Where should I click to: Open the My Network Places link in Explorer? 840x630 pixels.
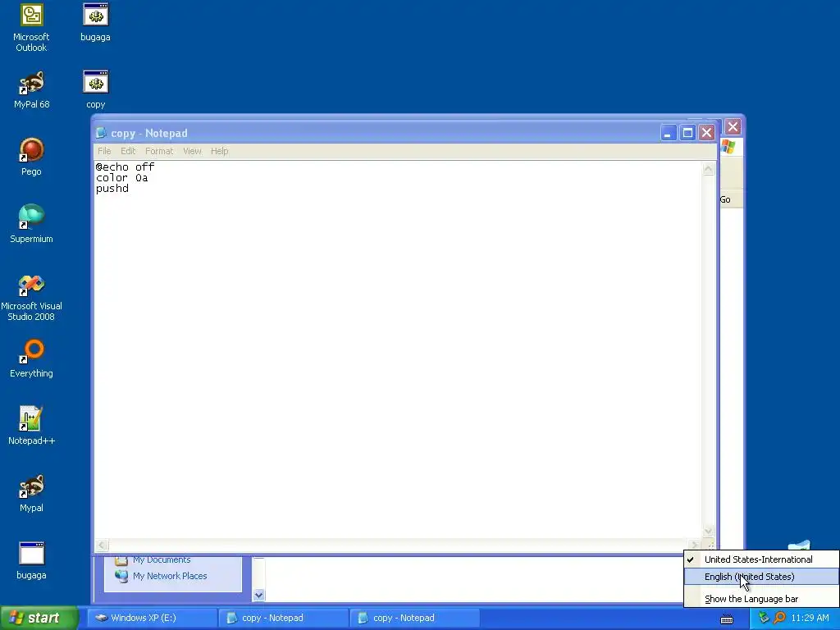pyautogui.click(x=162, y=576)
